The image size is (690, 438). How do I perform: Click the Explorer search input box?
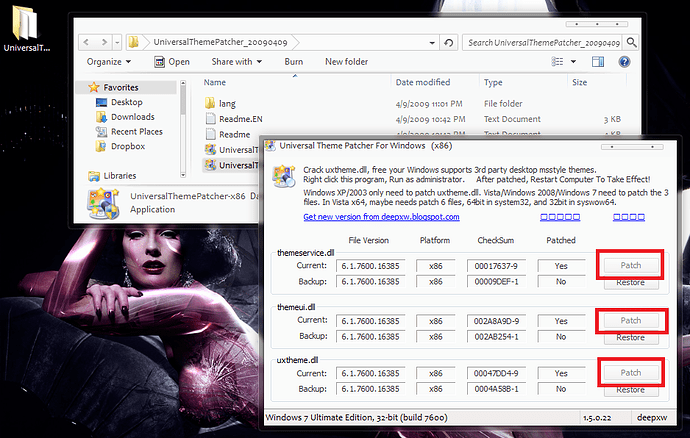tap(540, 43)
